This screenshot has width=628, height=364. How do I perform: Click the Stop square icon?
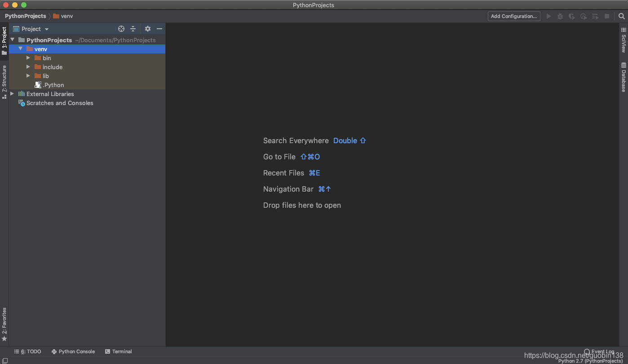coord(607,16)
